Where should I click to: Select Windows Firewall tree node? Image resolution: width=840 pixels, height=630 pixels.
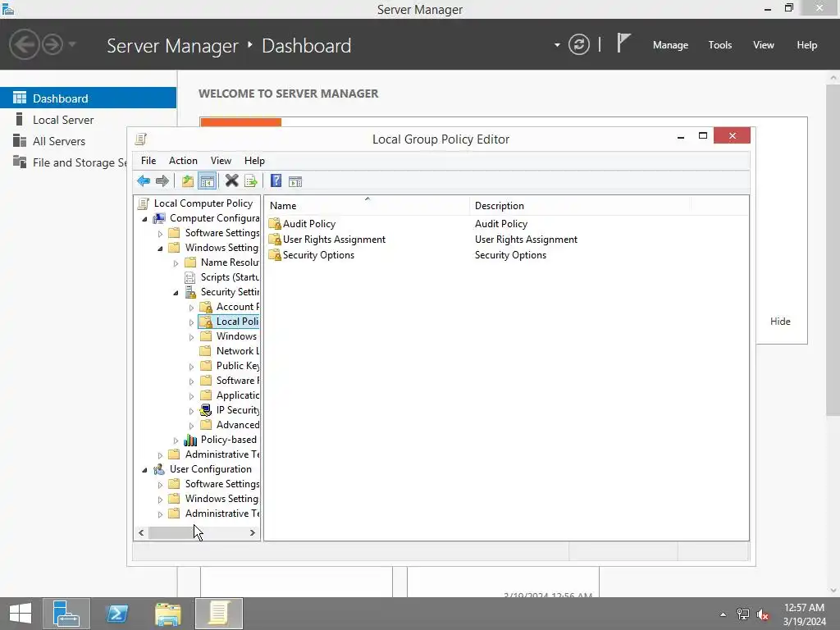click(236, 336)
